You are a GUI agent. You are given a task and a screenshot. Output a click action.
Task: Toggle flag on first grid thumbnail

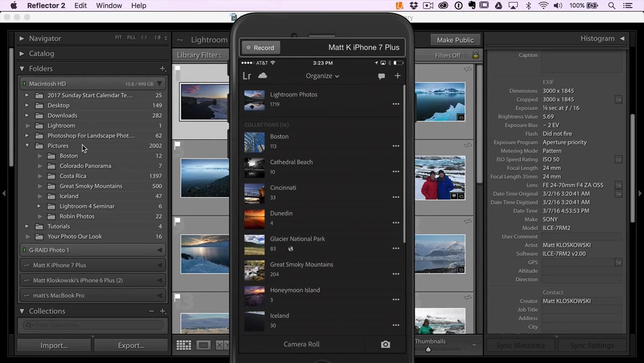coord(178,69)
